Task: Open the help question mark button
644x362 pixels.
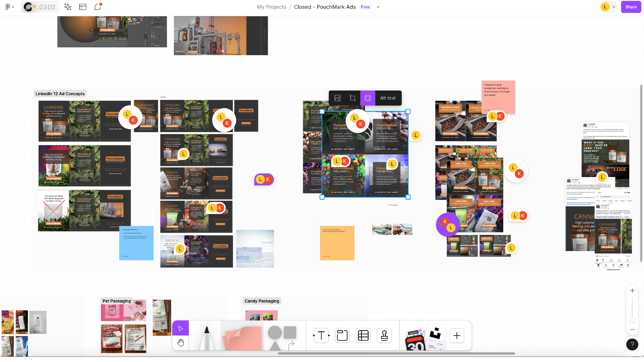Action: [632, 344]
